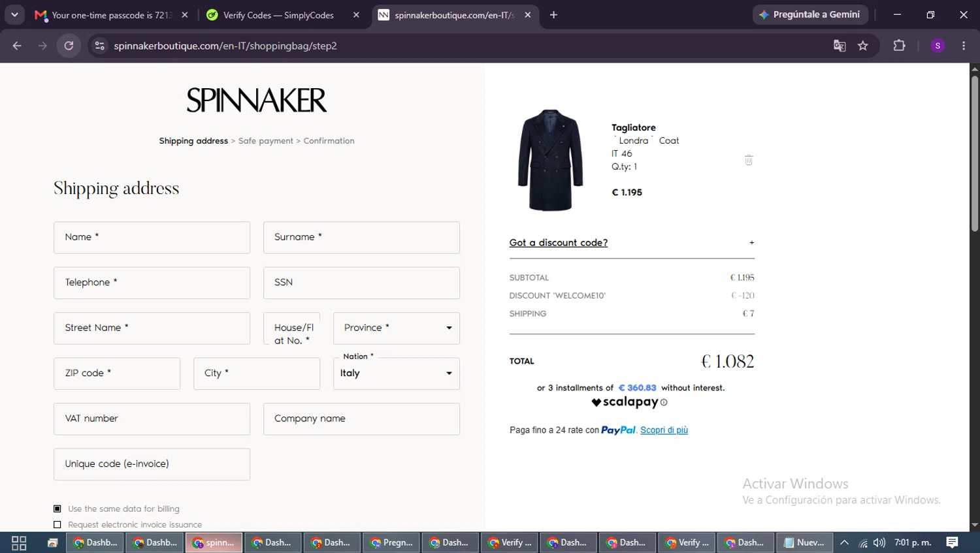The height and width of the screenshot is (553, 980).
Task: Focus the Telephone field
Action: tap(152, 283)
